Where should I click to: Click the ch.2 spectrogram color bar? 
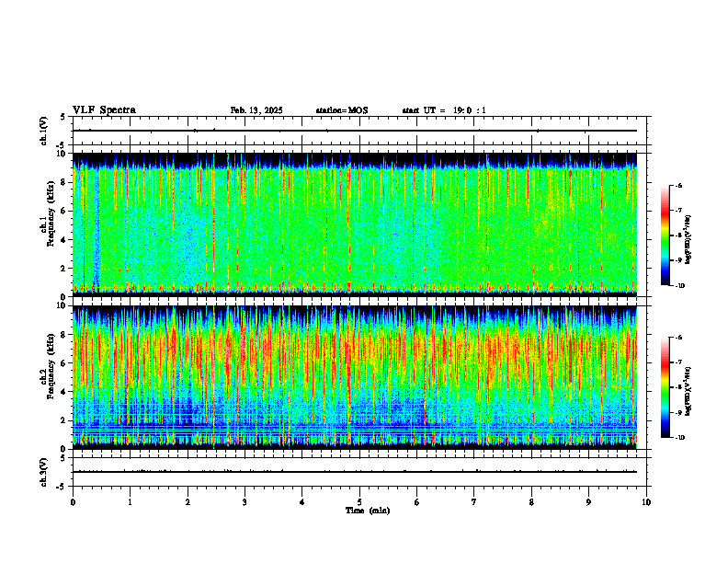665,387
